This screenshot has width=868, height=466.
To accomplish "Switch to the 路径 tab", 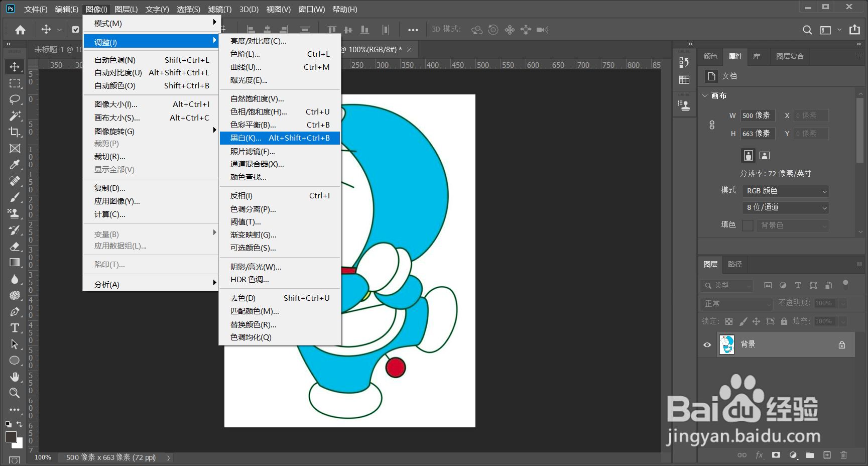I will point(735,264).
